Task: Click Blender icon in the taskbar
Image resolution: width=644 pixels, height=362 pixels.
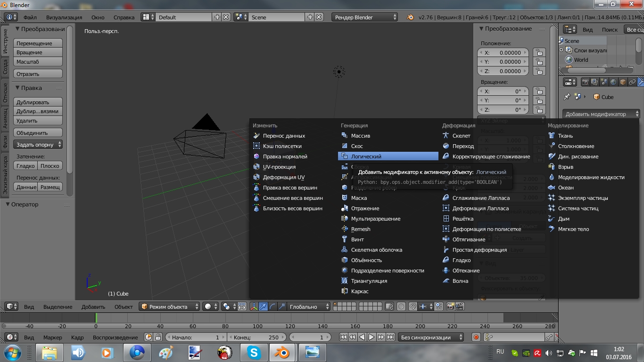Action: click(x=282, y=352)
